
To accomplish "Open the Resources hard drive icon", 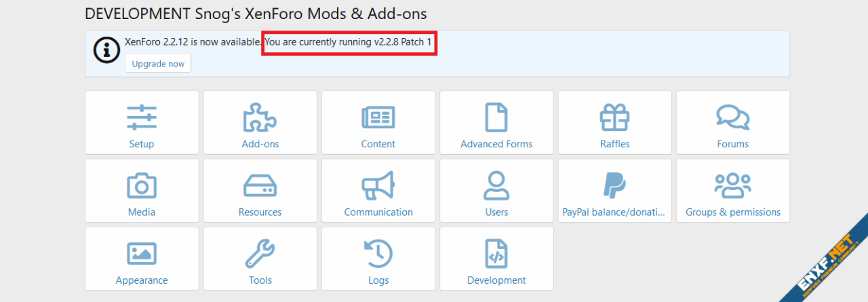I will [260, 185].
